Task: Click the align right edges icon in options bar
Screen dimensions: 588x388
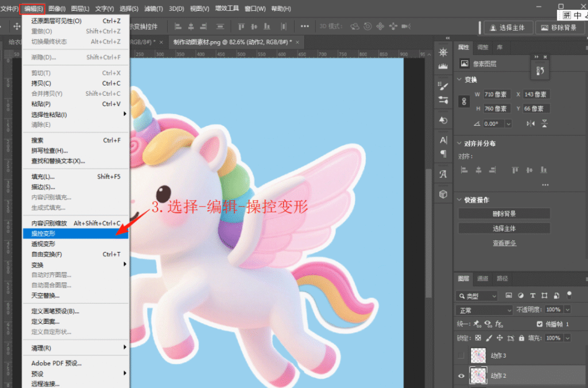Action: 203,26
